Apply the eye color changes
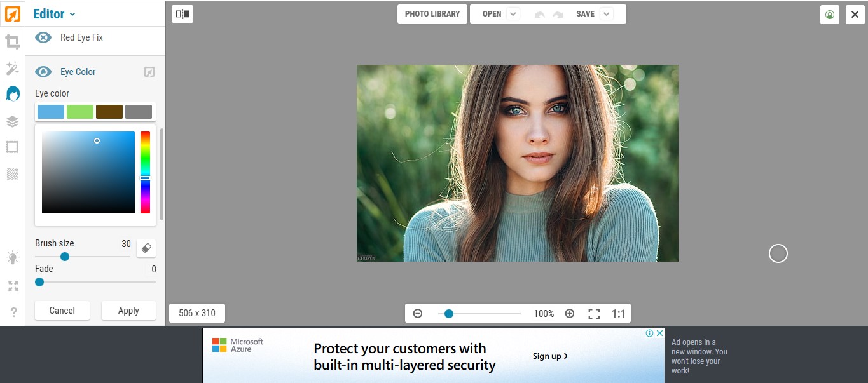 [x=128, y=311]
